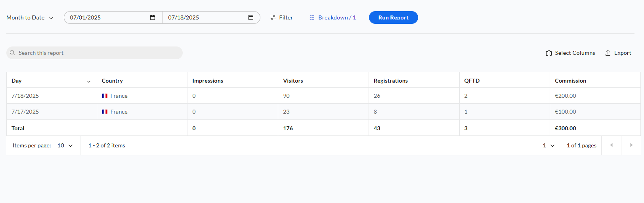Expand the Month to Date dropdown
This screenshot has width=644, height=203.
(x=30, y=17)
